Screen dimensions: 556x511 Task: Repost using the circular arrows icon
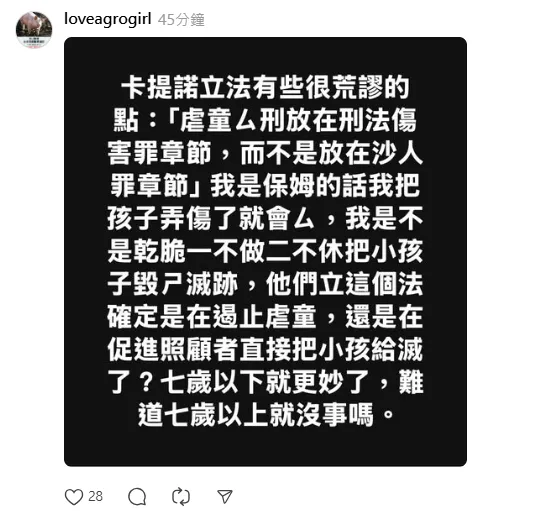point(181,497)
